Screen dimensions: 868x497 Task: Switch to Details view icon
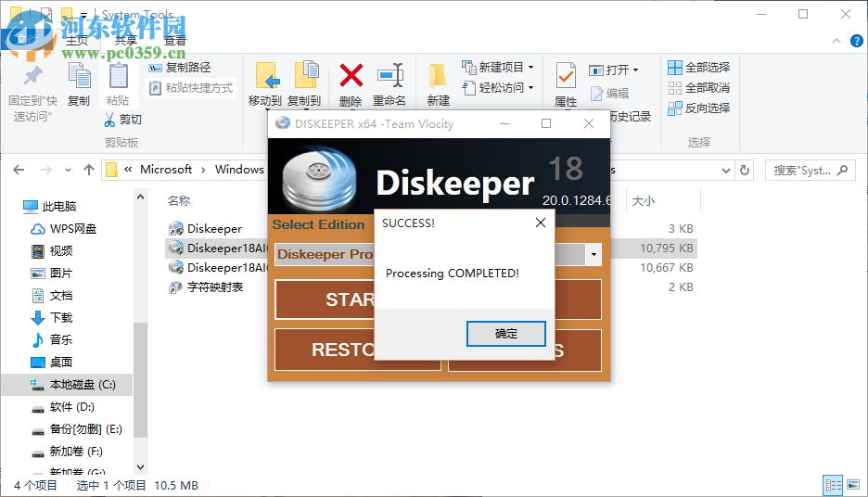[833, 485]
